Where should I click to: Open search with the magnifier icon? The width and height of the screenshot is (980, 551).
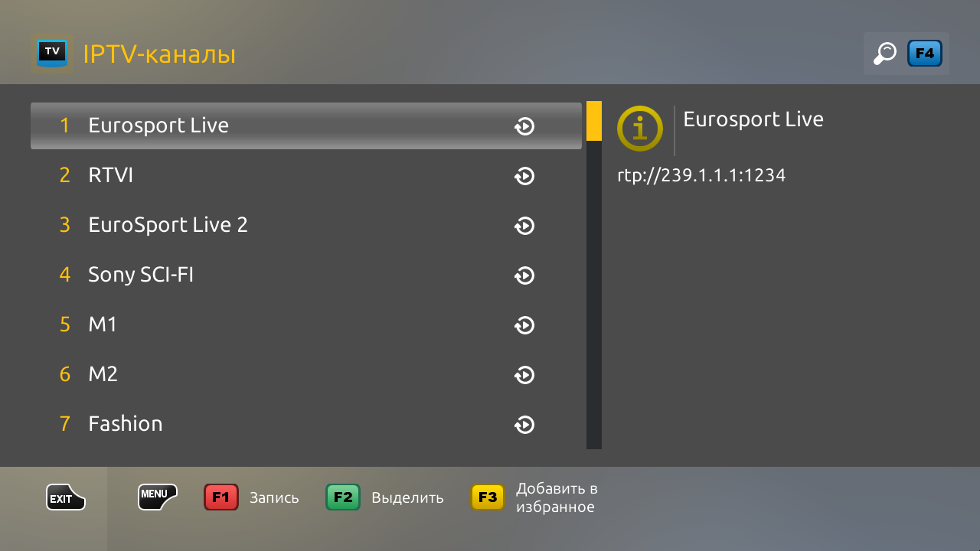point(885,54)
